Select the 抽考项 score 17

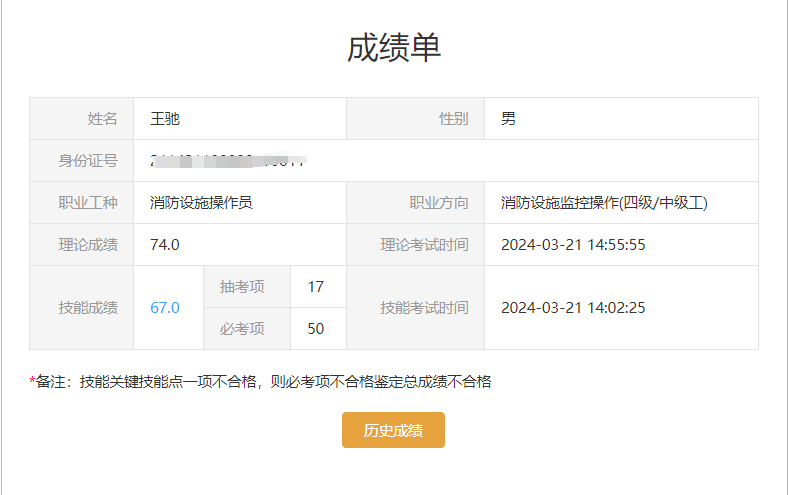[316, 287]
